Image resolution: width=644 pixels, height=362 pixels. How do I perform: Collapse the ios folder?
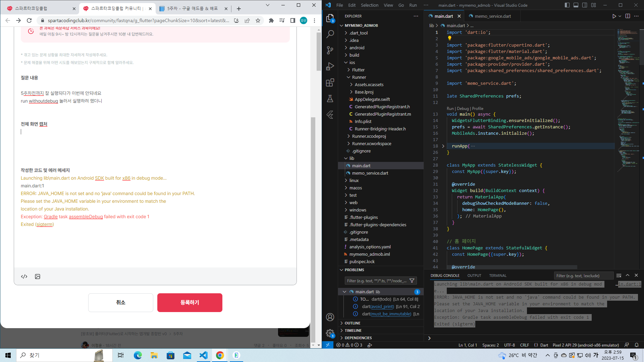pyautogui.click(x=352, y=62)
